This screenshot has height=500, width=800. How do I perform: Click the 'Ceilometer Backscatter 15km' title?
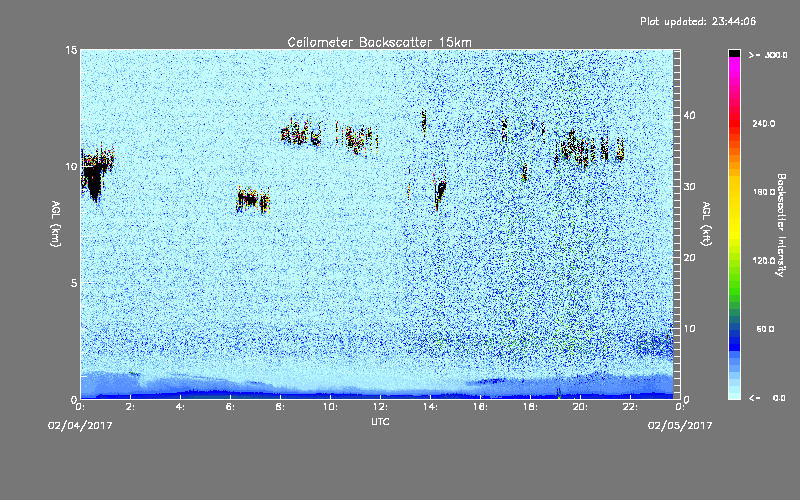[379, 42]
